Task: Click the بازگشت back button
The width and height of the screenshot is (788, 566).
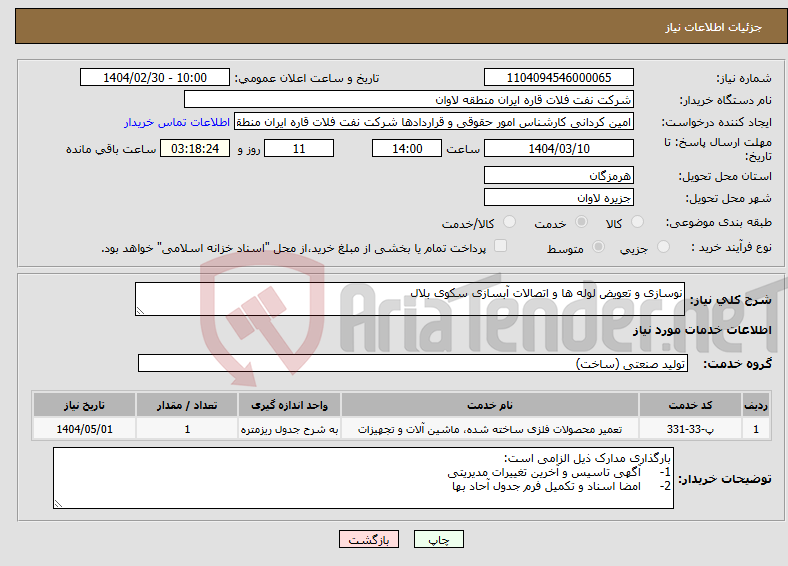Action: click(x=369, y=539)
